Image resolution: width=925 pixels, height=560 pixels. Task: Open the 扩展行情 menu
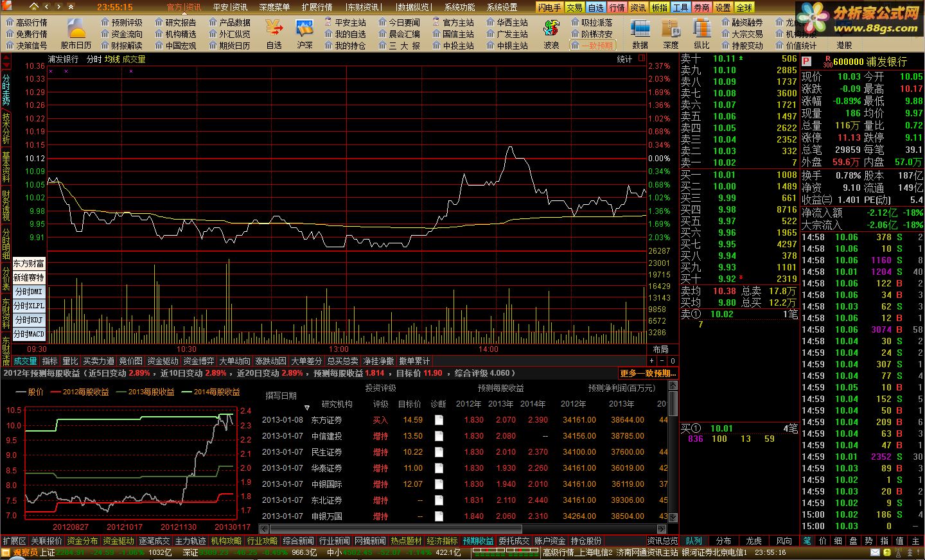317,7
